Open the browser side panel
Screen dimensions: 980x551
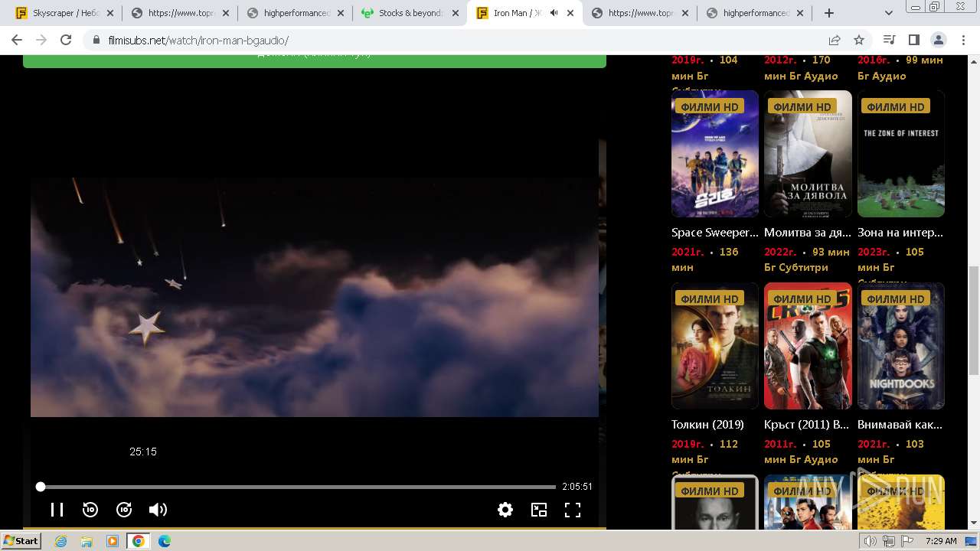point(913,40)
